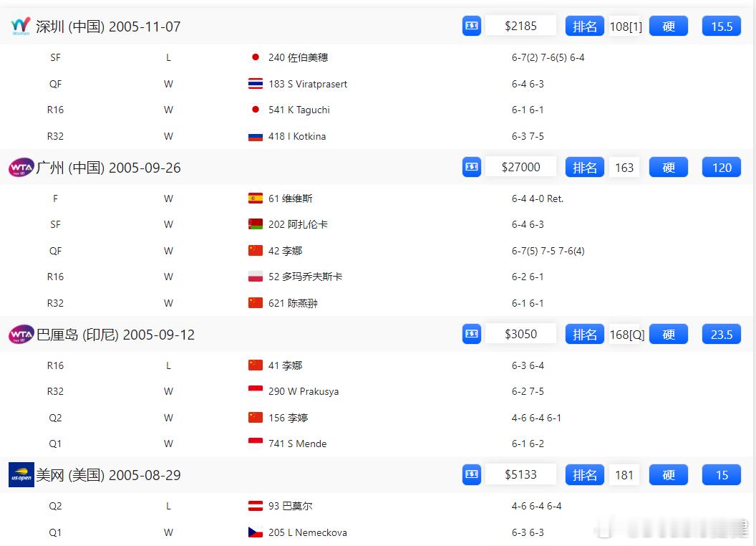Select opponent name 61 维维斯
This screenshot has width=756, height=546.
point(290,198)
